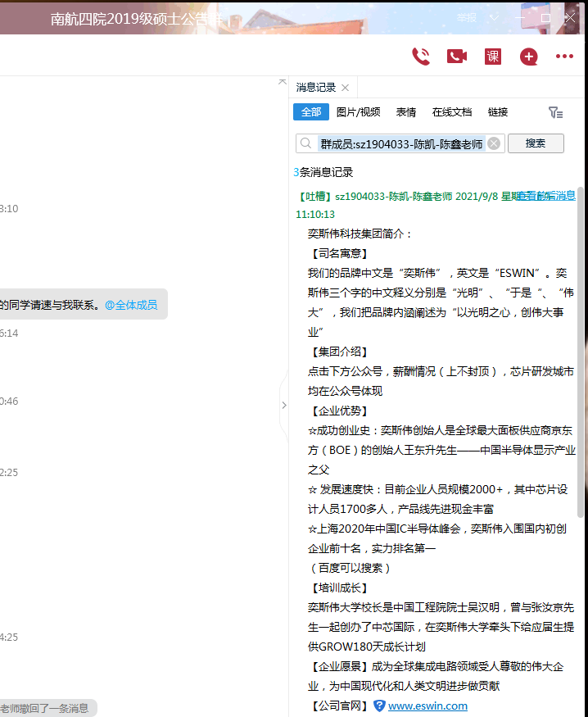Switch to 在线文档 tab

pyautogui.click(x=452, y=112)
